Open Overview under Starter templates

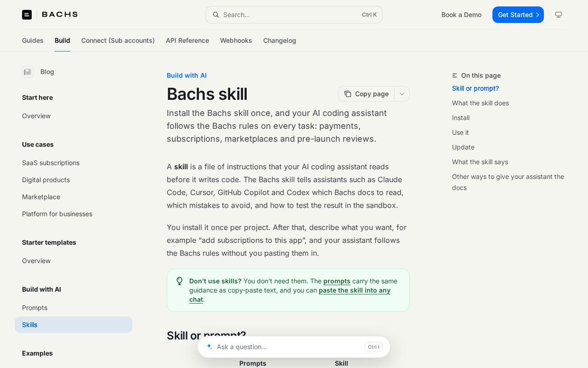(36, 261)
